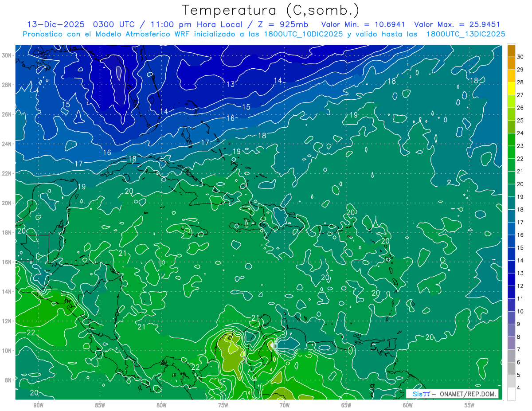Click the '24N' latitude axis label

(x=7, y=144)
